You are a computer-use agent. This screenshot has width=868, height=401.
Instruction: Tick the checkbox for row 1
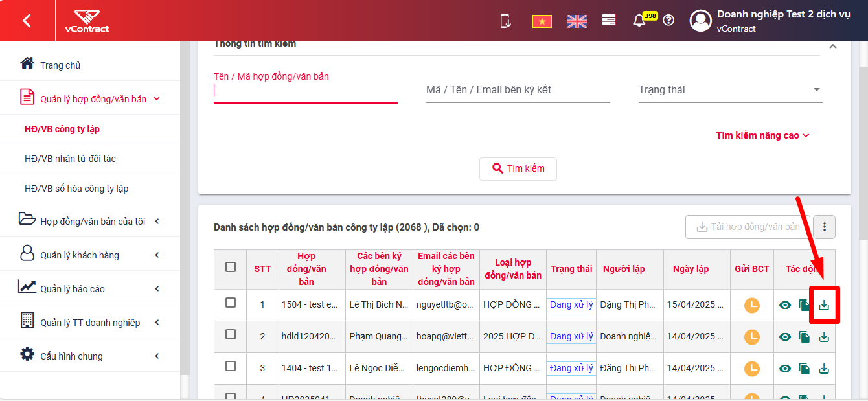[x=231, y=303]
